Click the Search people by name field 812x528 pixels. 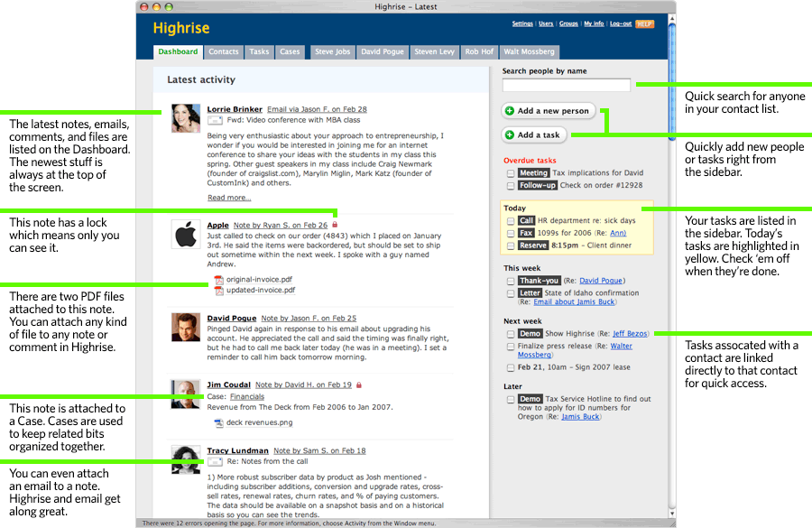tap(567, 85)
